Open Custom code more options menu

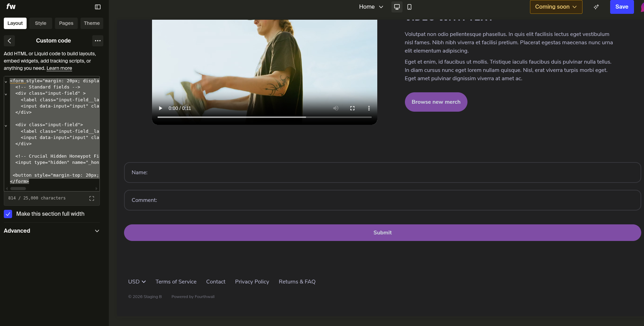tap(98, 41)
